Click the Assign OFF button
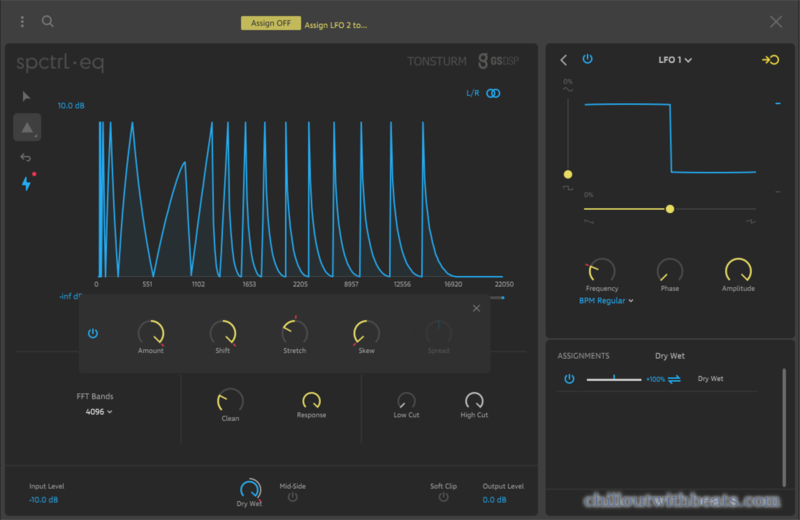 [270, 23]
